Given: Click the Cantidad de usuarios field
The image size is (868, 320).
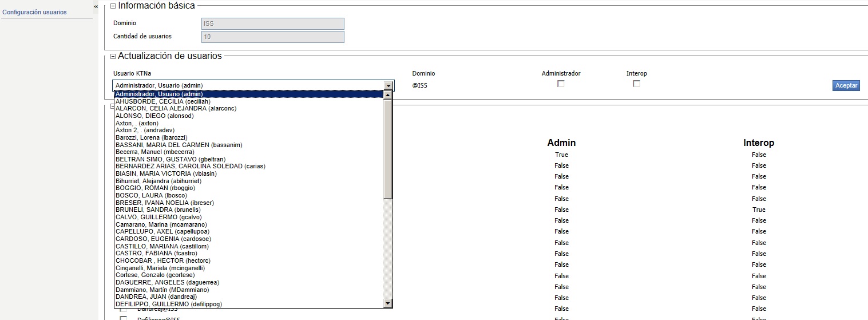Looking at the screenshot, I should (272, 37).
